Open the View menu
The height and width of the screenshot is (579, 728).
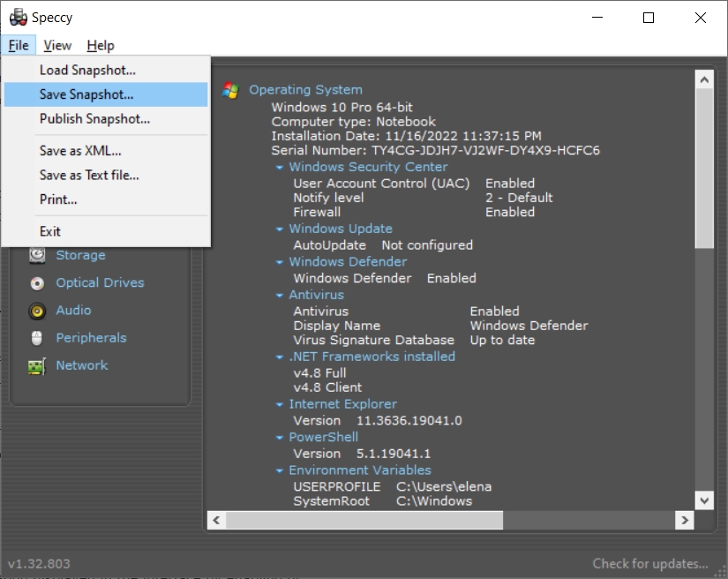click(x=57, y=46)
